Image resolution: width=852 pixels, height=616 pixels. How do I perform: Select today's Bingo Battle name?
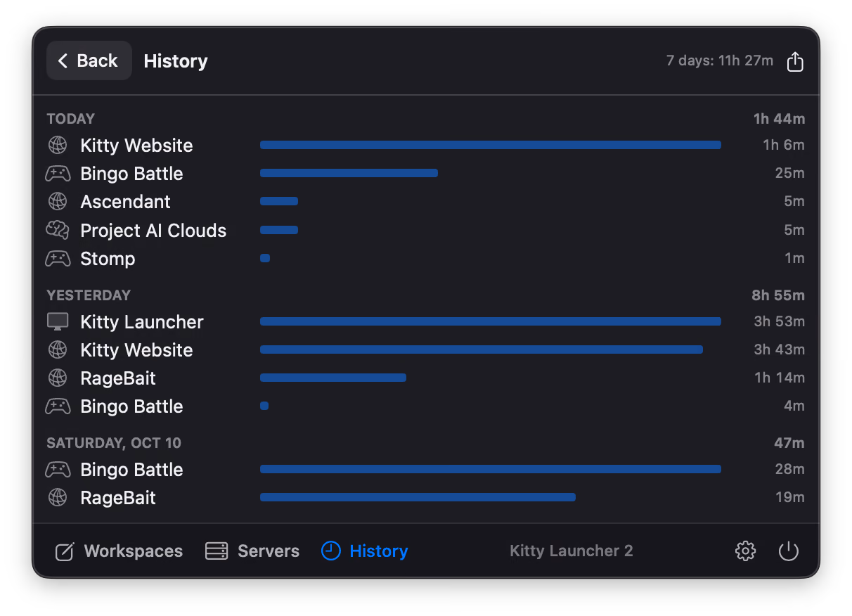tap(131, 174)
